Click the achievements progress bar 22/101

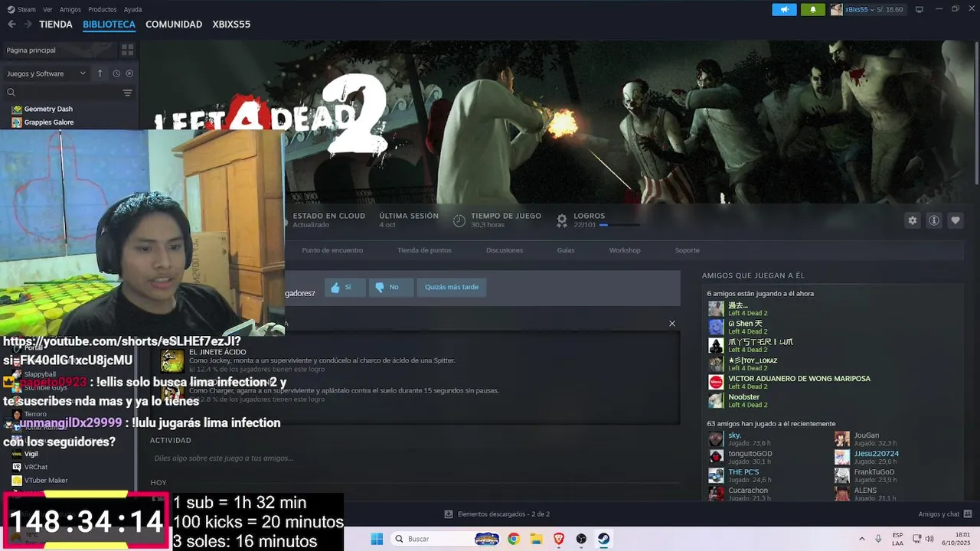point(619,225)
